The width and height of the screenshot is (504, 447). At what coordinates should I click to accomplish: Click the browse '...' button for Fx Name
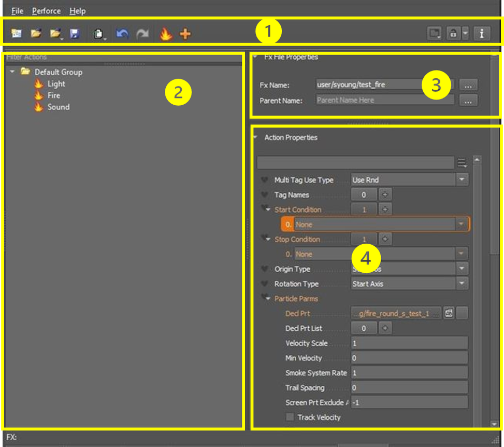coord(468,85)
